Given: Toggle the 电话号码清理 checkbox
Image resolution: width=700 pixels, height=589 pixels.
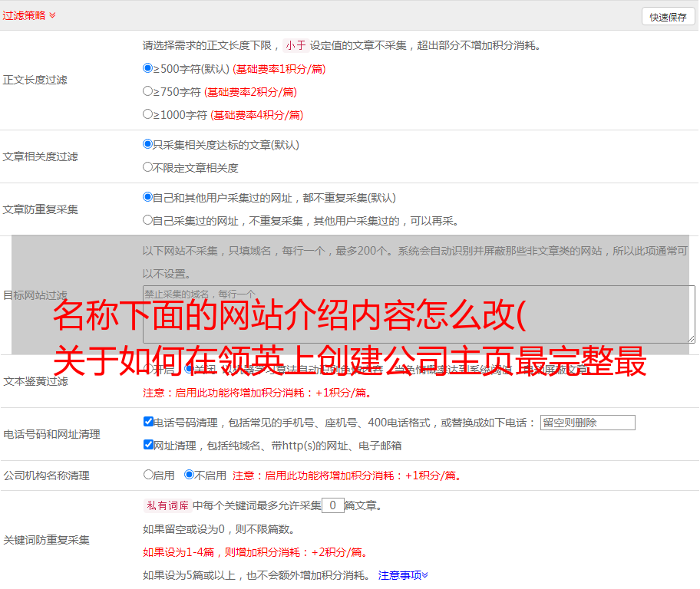Looking at the screenshot, I should (x=148, y=422).
